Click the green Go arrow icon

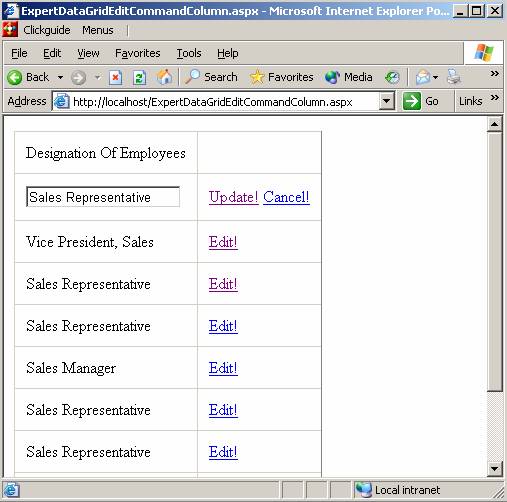pos(412,101)
